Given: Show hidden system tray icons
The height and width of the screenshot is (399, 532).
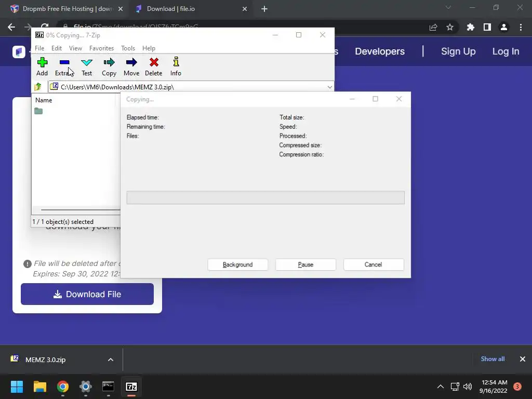Looking at the screenshot, I should pyautogui.click(x=441, y=387).
